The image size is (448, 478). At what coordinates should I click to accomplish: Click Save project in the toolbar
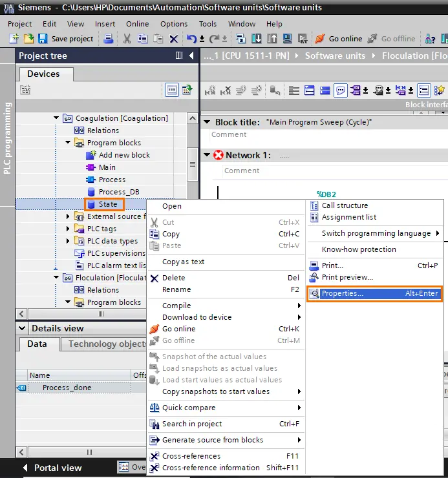pyautogui.click(x=66, y=39)
